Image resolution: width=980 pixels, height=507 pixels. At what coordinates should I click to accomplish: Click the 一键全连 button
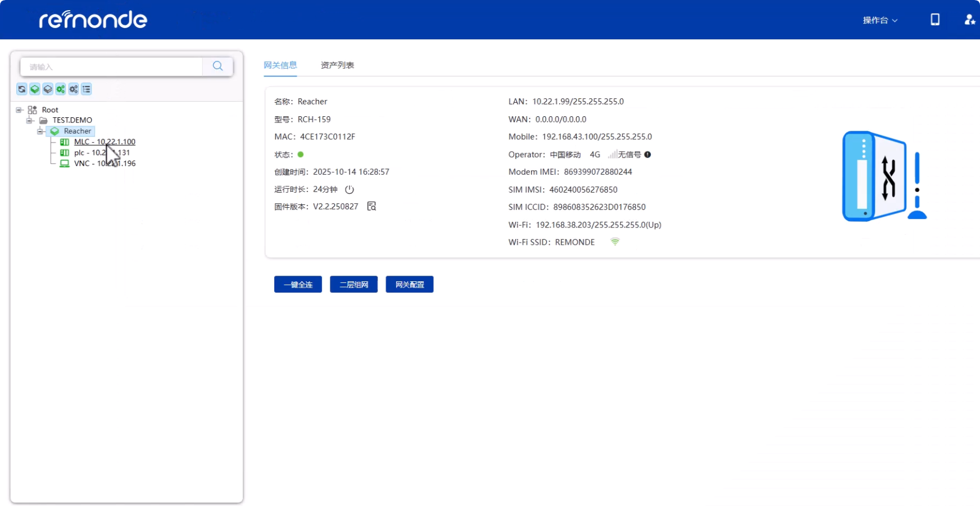coord(297,284)
